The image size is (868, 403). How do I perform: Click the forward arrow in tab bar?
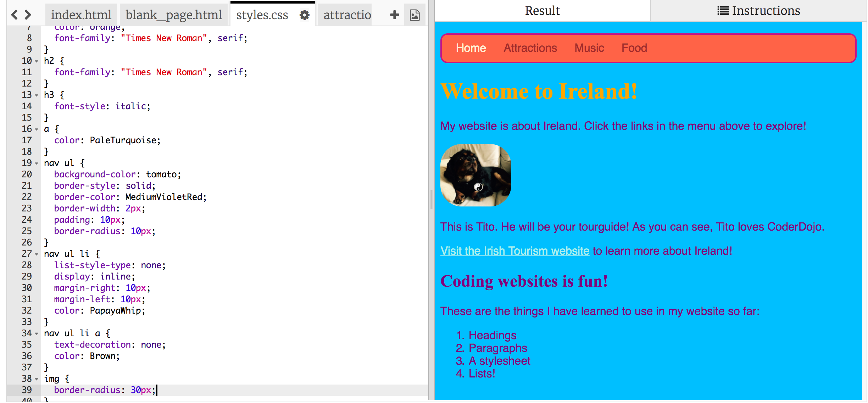[x=28, y=15]
